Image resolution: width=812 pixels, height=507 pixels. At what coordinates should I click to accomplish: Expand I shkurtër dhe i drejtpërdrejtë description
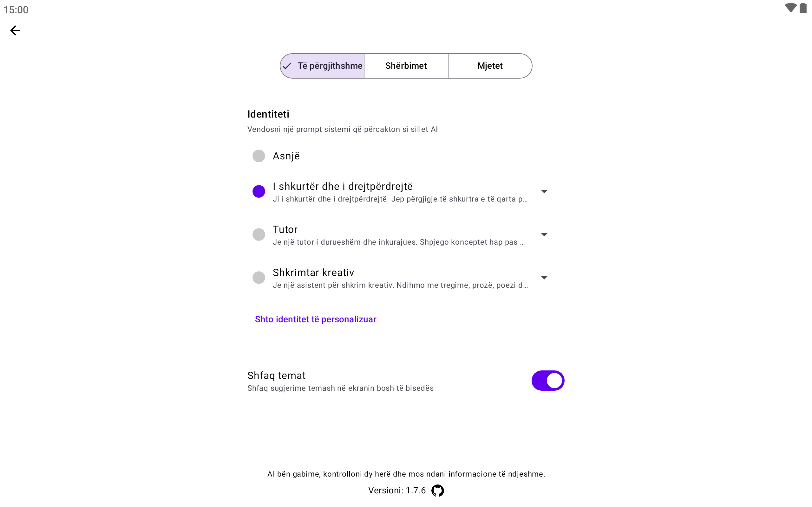point(544,191)
